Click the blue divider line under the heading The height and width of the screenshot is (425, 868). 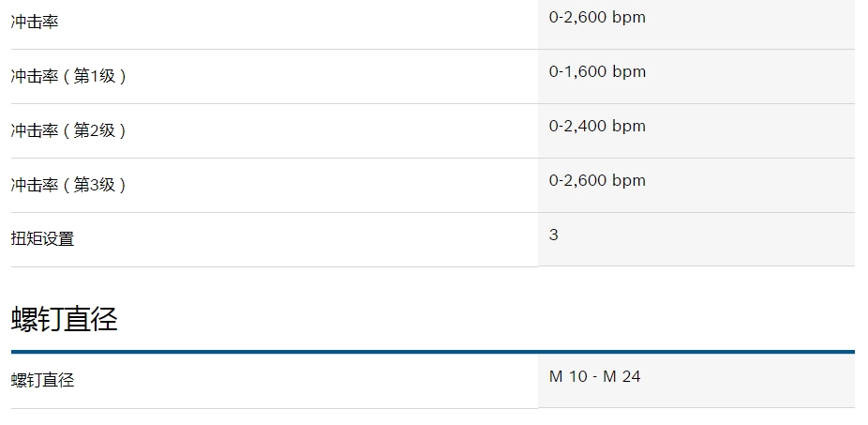point(432,352)
